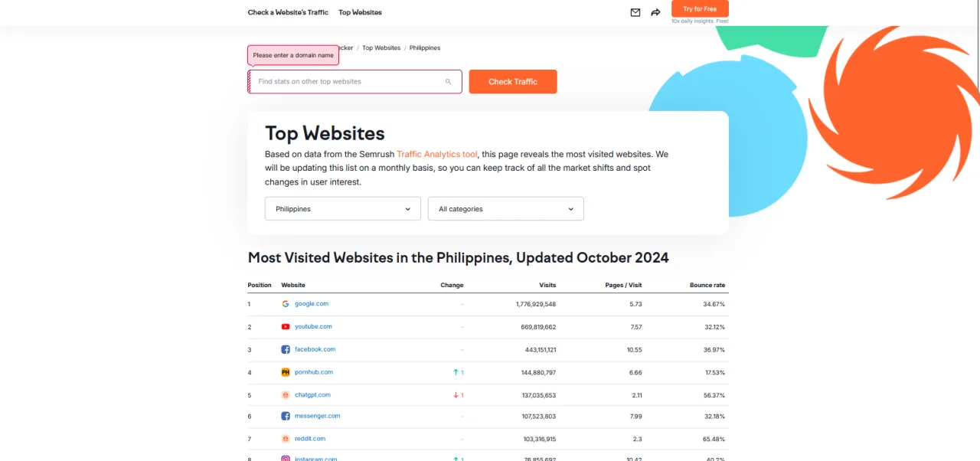The image size is (980, 461).
Task: Open pornhub.com link
Action: point(314,372)
